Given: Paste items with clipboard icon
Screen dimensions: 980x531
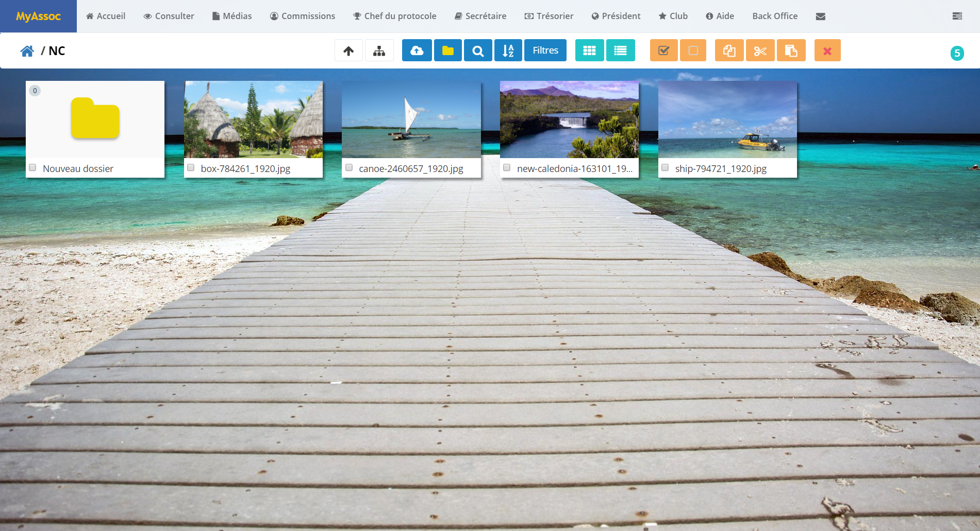Looking at the screenshot, I should pyautogui.click(x=791, y=50).
